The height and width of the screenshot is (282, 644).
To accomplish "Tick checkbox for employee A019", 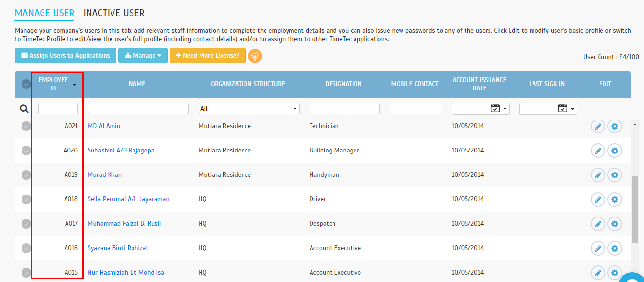I will click(26, 175).
